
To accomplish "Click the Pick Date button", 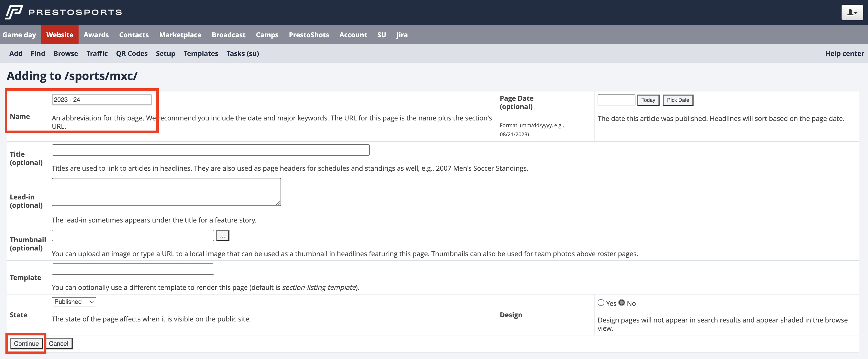I will tap(678, 100).
